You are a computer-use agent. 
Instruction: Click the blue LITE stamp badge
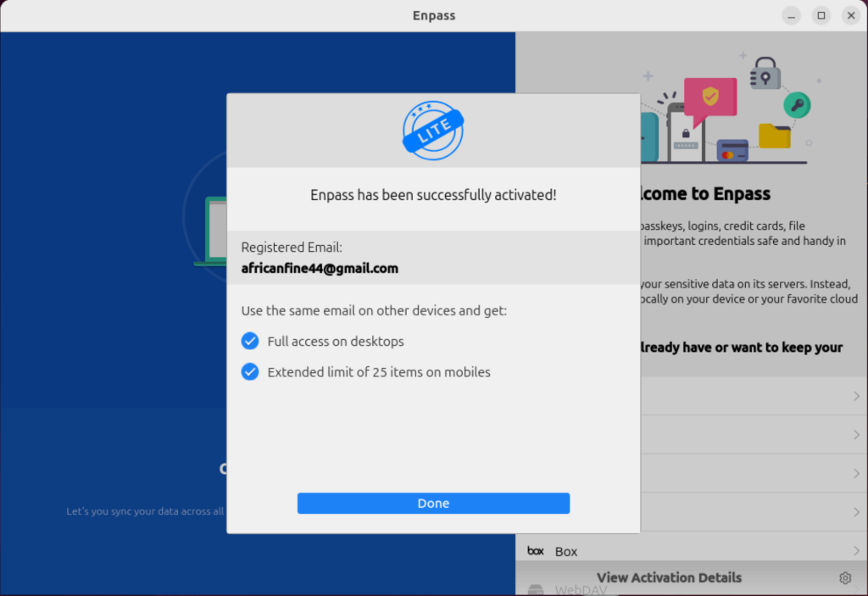click(x=433, y=130)
